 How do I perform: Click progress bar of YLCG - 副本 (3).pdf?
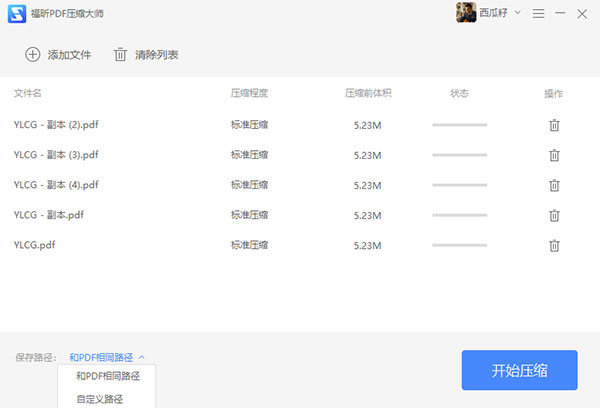click(459, 155)
